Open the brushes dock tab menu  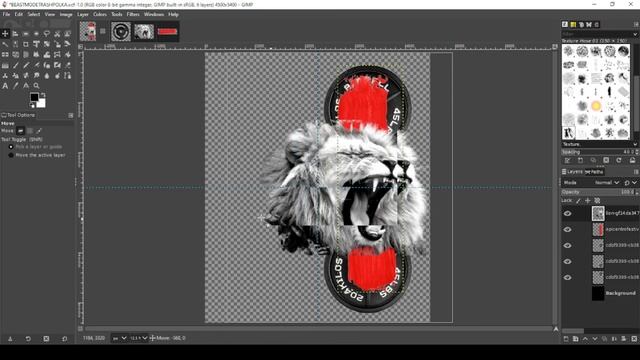636,24
